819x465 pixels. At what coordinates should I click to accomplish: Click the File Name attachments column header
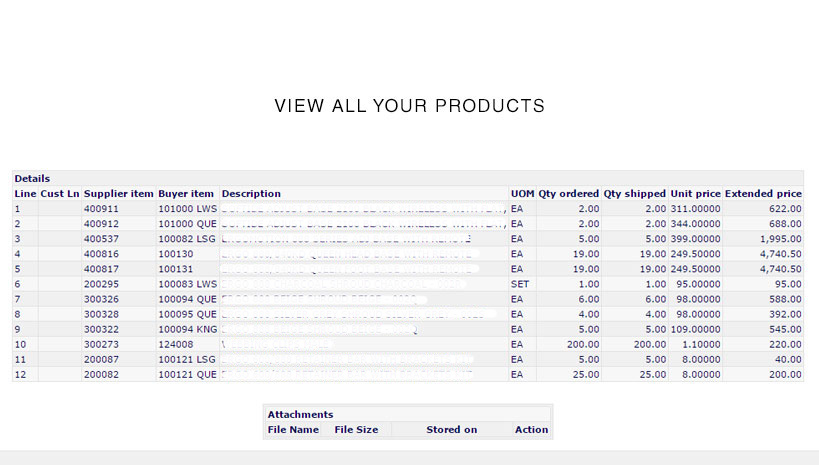click(x=293, y=430)
